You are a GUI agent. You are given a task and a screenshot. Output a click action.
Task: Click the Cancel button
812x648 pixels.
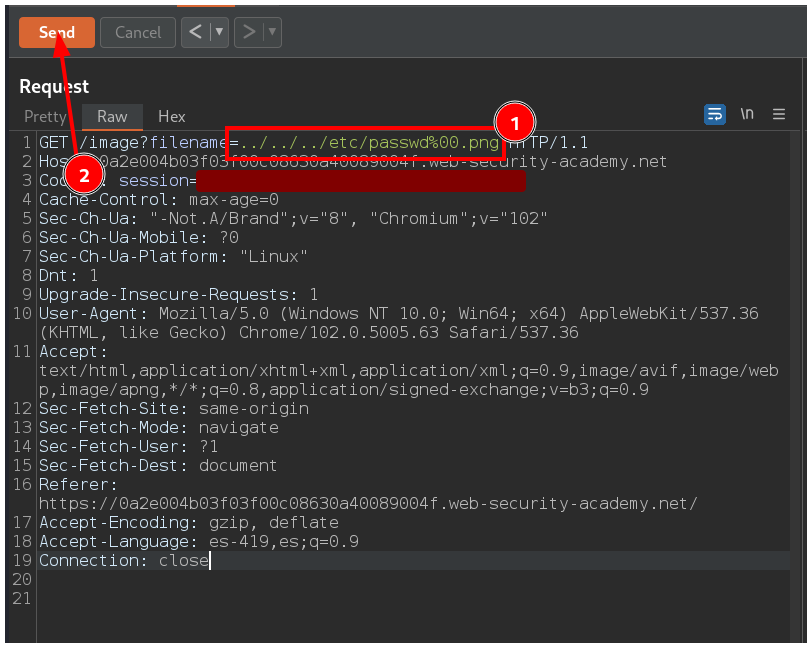(138, 33)
